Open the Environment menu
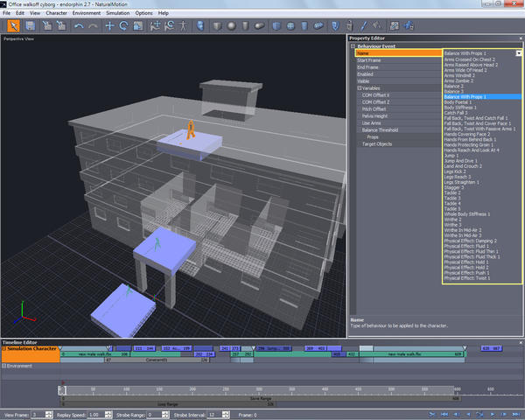This screenshot has height=420, width=525. [87, 13]
